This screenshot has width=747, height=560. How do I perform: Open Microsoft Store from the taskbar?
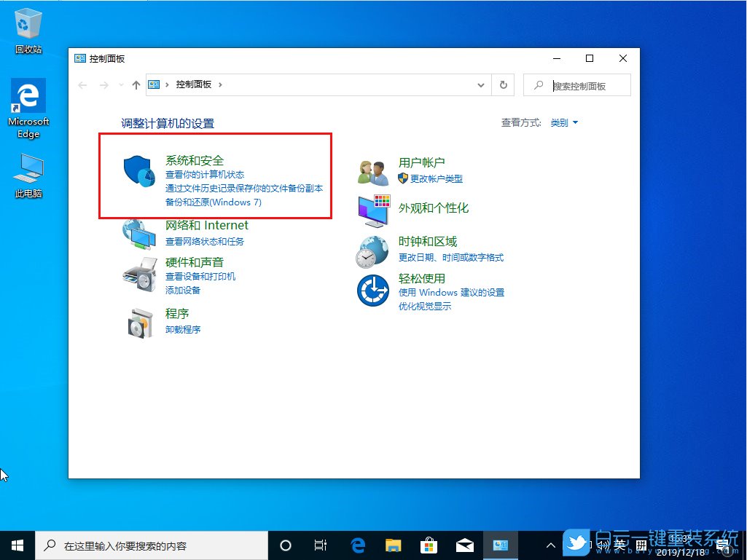[x=429, y=545]
